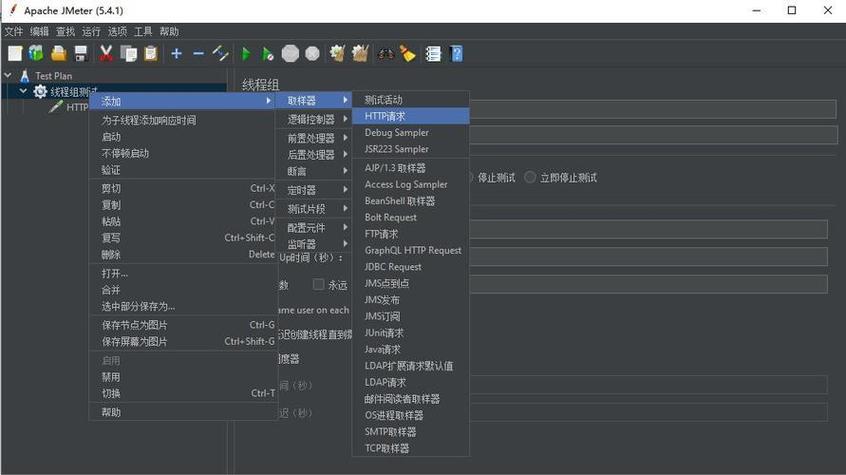Expand all nodes with the plus icon
846x475 pixels.
tap(176, 53)
